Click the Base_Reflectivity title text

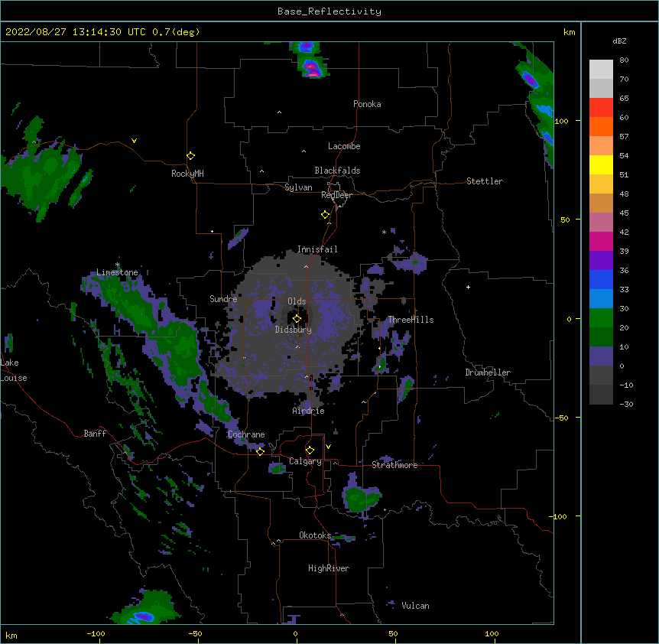pyautogui.click(x=329, y=11)
